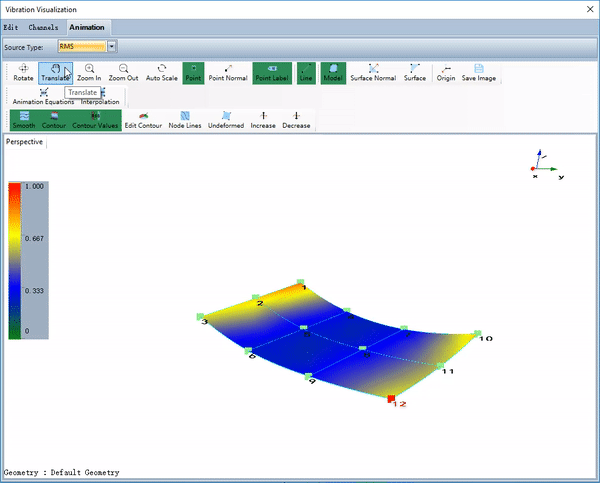Increase deformation amplitude

(263, 120)
